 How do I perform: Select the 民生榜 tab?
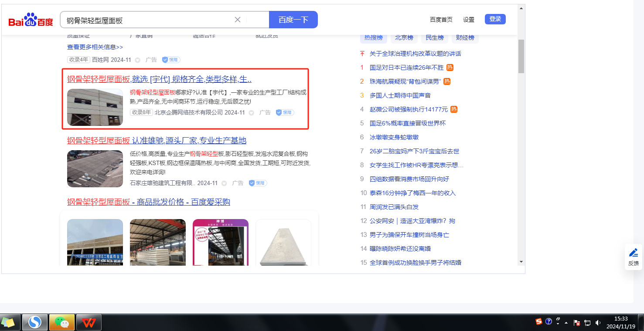pos(434,38)
